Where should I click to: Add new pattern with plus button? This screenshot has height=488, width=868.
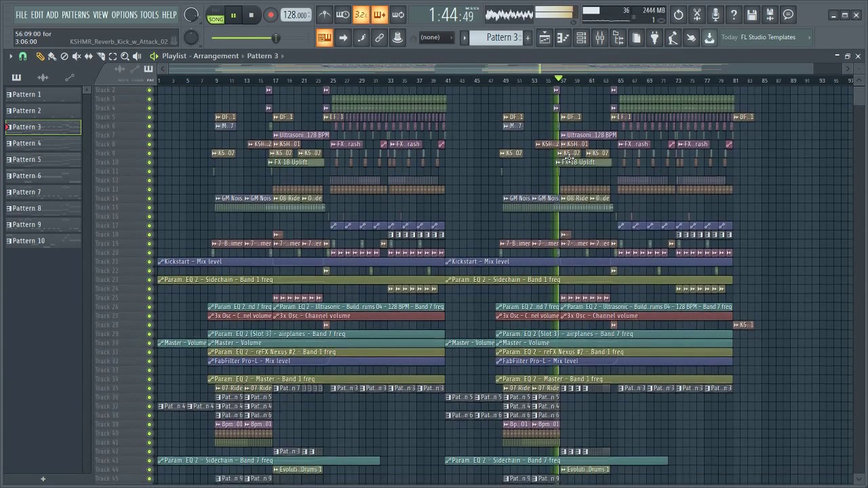tap(528, 38)
